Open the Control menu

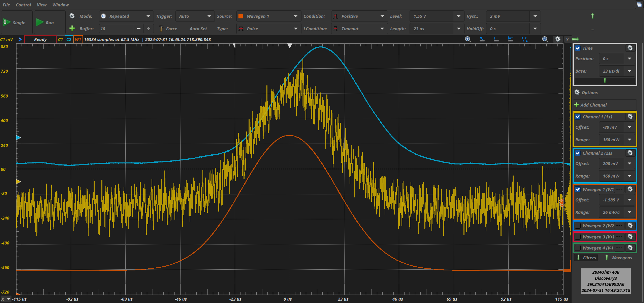coord(23,5)
